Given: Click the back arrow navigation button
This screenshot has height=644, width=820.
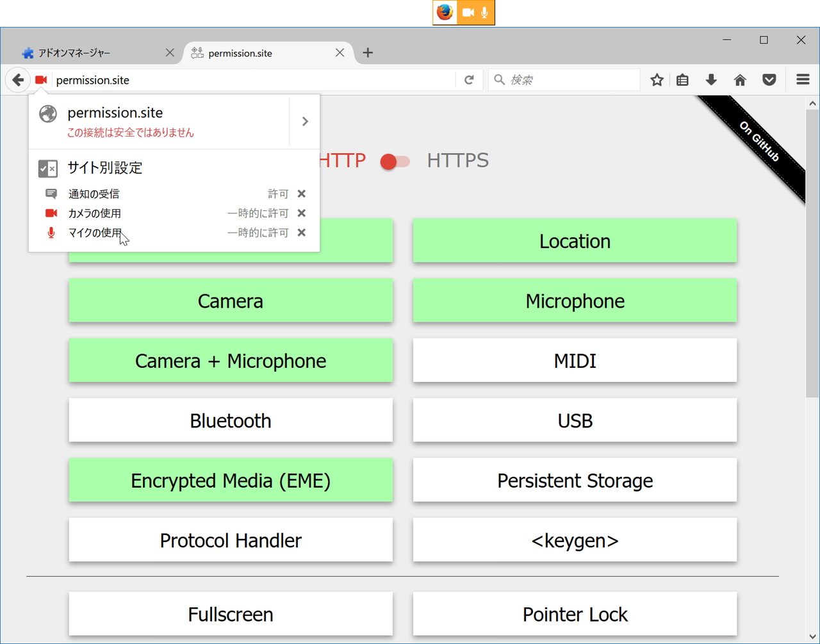Looking at the screenshot, I should coord(18,80).
